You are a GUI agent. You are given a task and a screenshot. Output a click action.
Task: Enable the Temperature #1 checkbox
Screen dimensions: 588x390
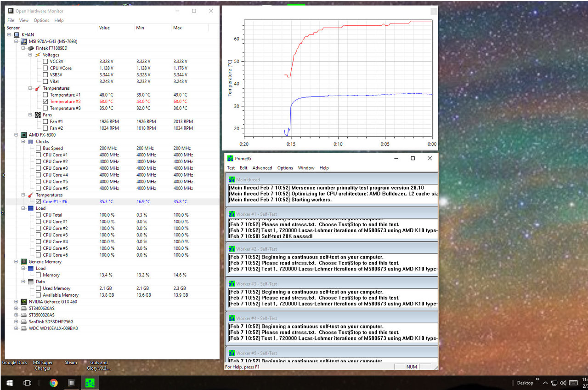tap(45, 95)
